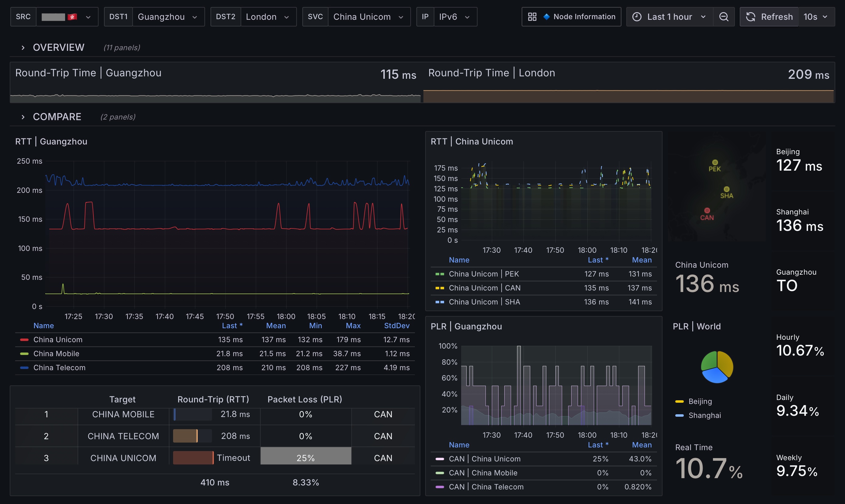Open the refresh interval 10s selector
The width and height of the screenshot is (845, 504).
point(815,17)
